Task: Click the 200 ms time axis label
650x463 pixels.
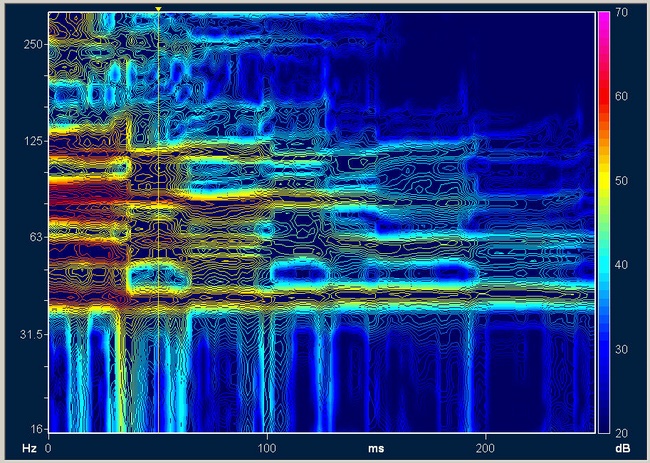Action: click(x=485, y=448)
